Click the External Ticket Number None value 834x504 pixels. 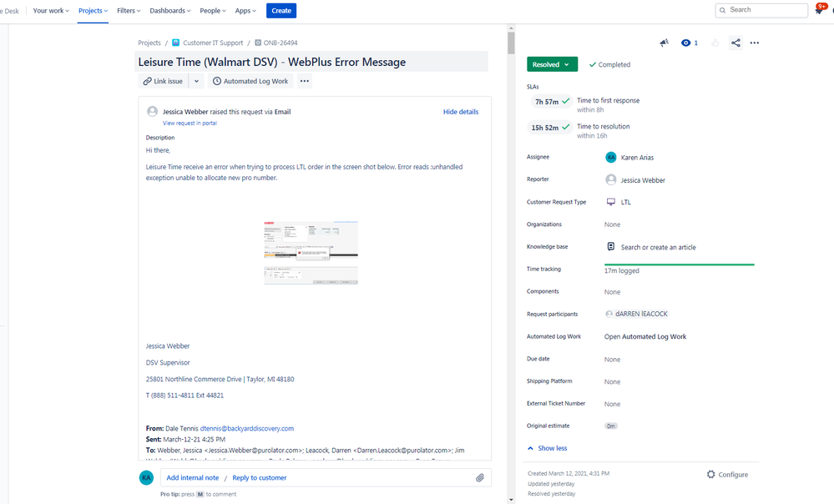click(x=612, y=404)
